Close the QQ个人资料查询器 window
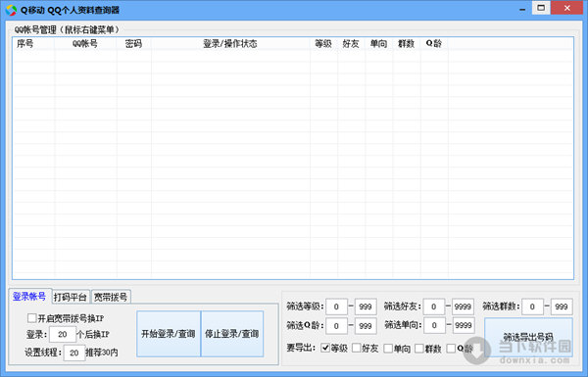588x377 pixels. [567, 8]
